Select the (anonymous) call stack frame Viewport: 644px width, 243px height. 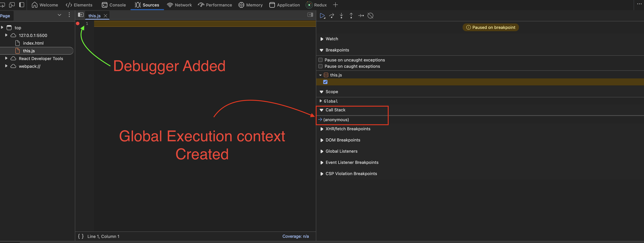(336, 120)
